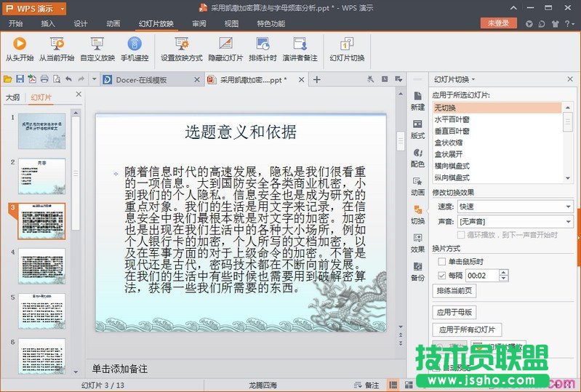Select 纵向棋盘式 transition effect

pos(497,177)
